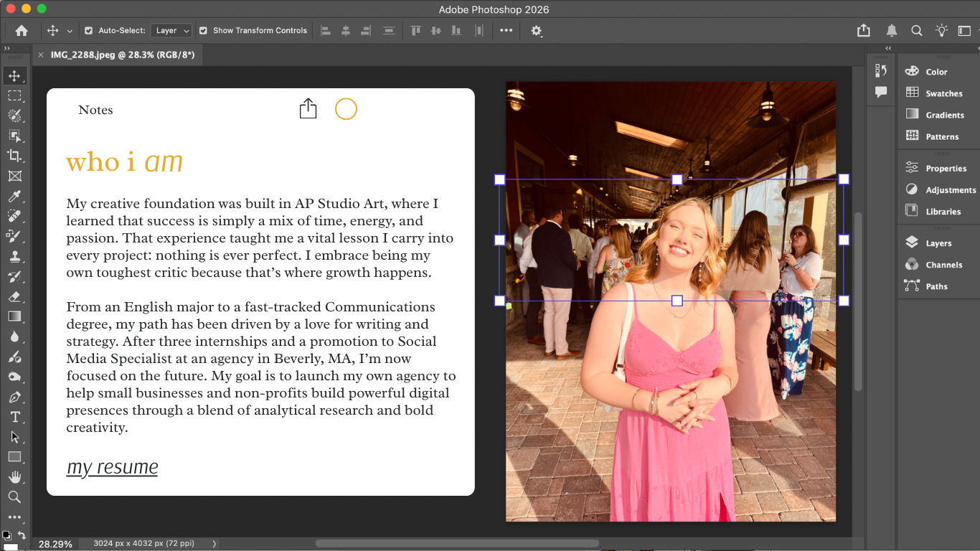Open the History panel icon
The width and height of the screenshot is (980, 551).
click(881, 70)
